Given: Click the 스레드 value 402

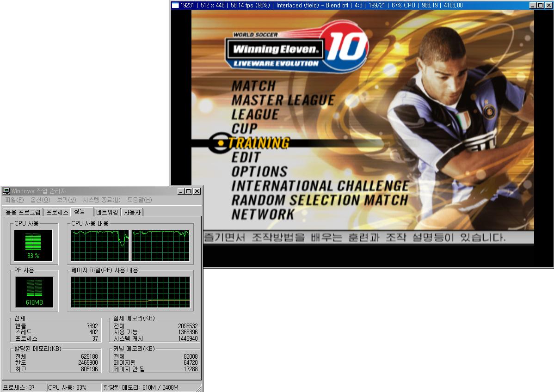Looking at the screenshot, I should (93, 332).
